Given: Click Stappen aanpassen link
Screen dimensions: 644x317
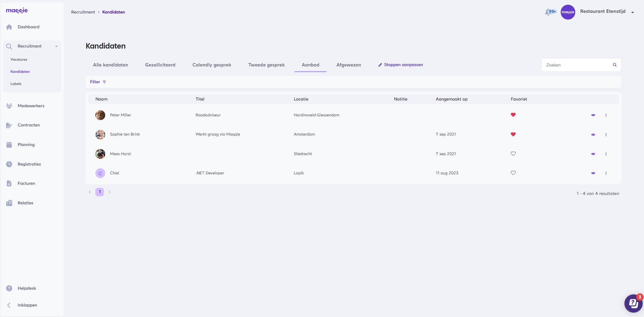Looking at the screenshot, I should (401, 65).
